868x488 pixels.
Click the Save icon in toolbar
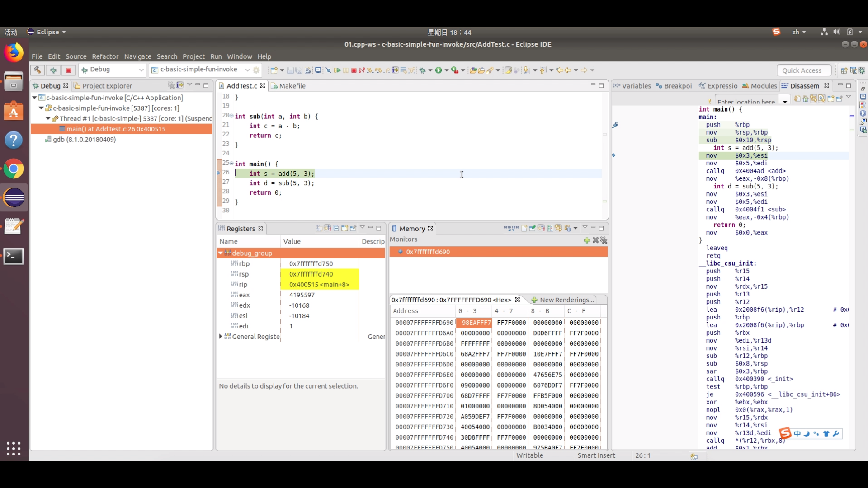coord(290,70)
